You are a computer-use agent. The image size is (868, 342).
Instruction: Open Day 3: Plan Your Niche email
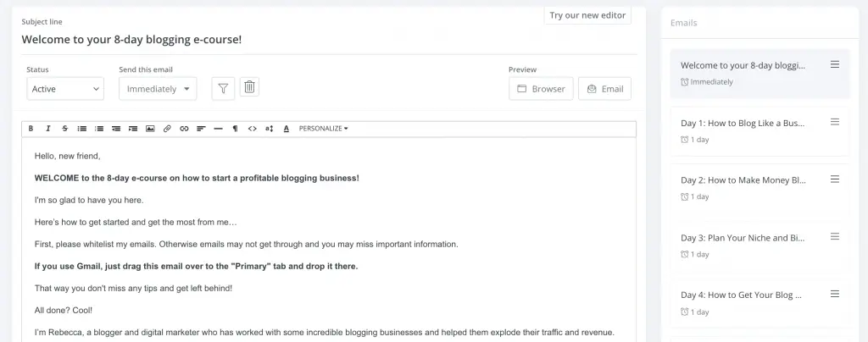click(x=743, y=238)
